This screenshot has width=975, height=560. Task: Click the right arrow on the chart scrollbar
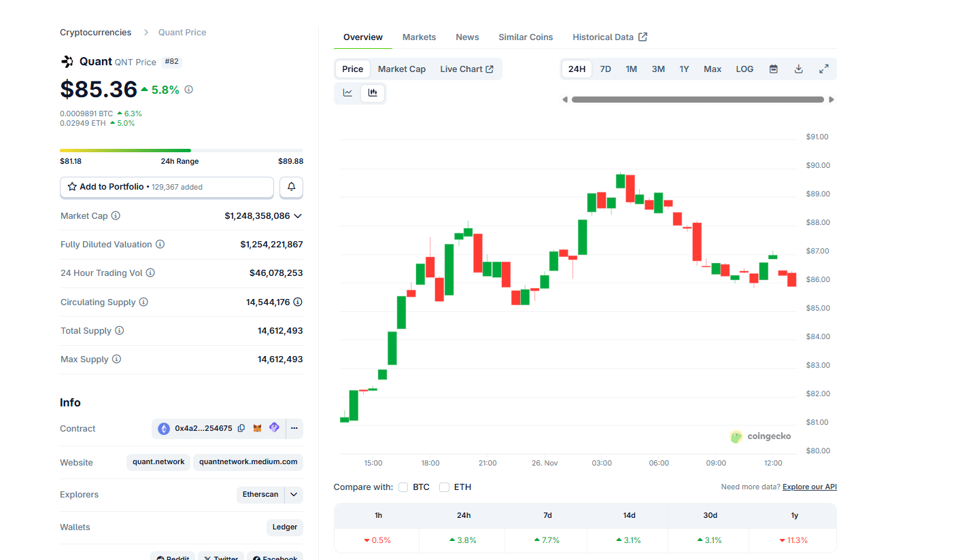tap(831, 99)
